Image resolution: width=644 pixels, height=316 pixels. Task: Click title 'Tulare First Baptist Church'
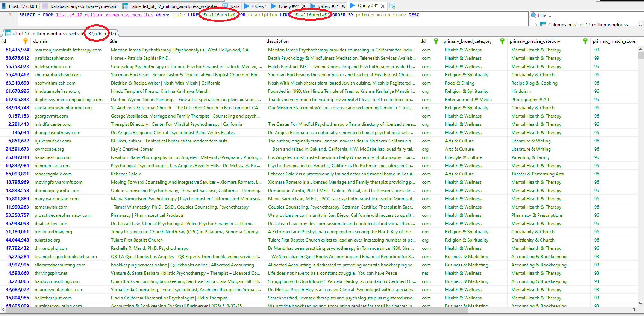(137, 240)
